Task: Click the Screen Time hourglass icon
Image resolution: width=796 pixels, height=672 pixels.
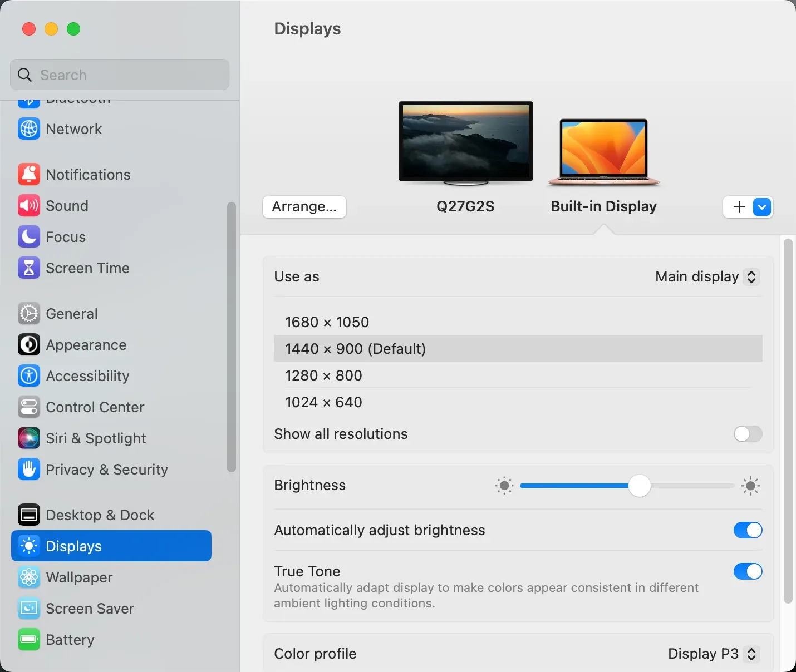Action: (29, 268)
